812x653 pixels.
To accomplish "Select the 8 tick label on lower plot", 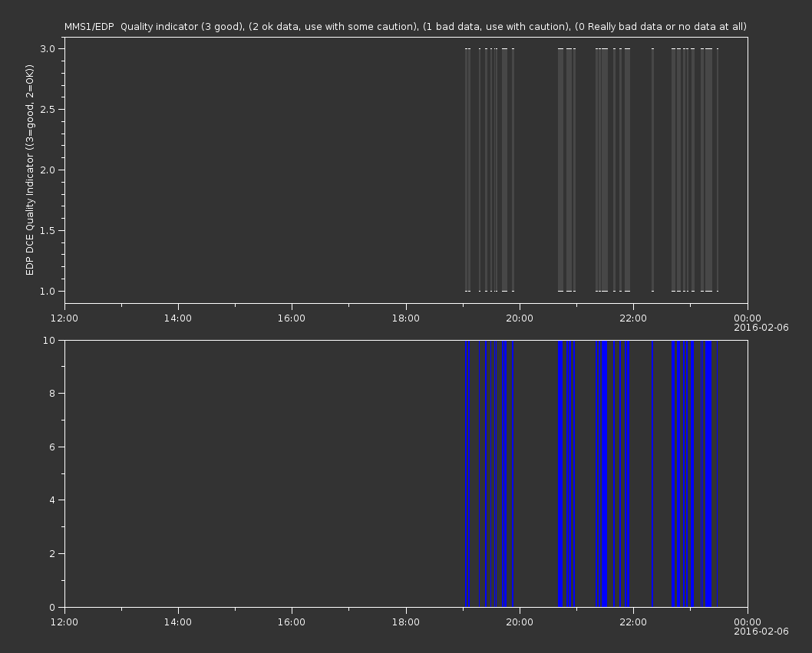I will point(52,394).
